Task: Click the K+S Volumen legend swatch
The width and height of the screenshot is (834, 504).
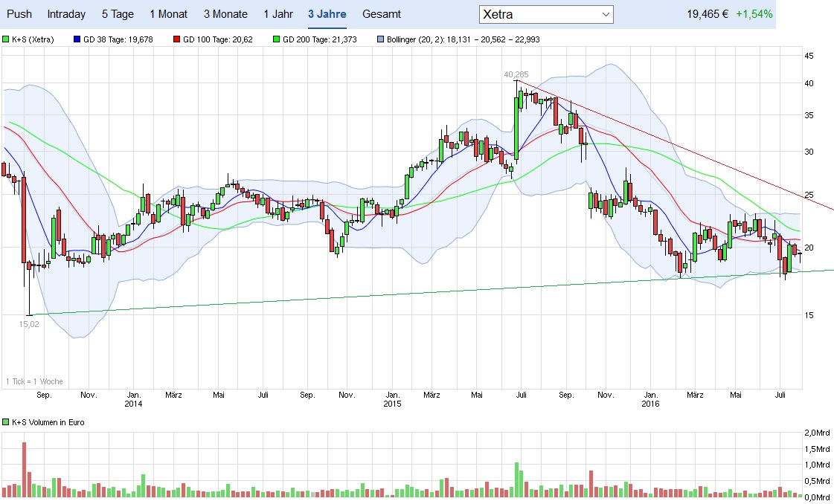Action: tap(6, 422)
